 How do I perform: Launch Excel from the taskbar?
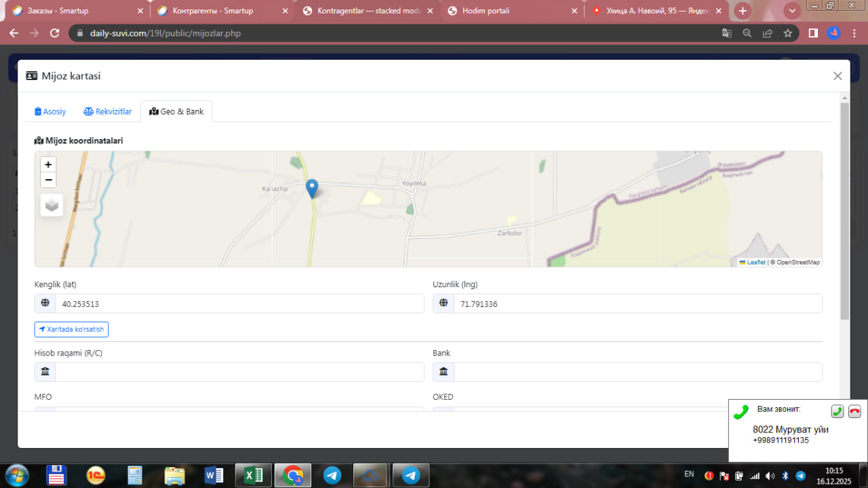(x=254, y=475)
